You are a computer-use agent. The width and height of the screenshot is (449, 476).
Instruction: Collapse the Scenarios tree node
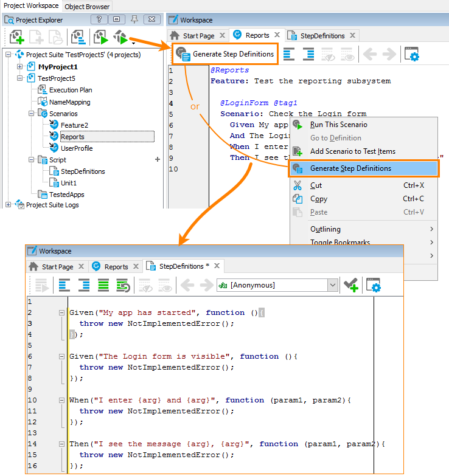click(32, 114)
